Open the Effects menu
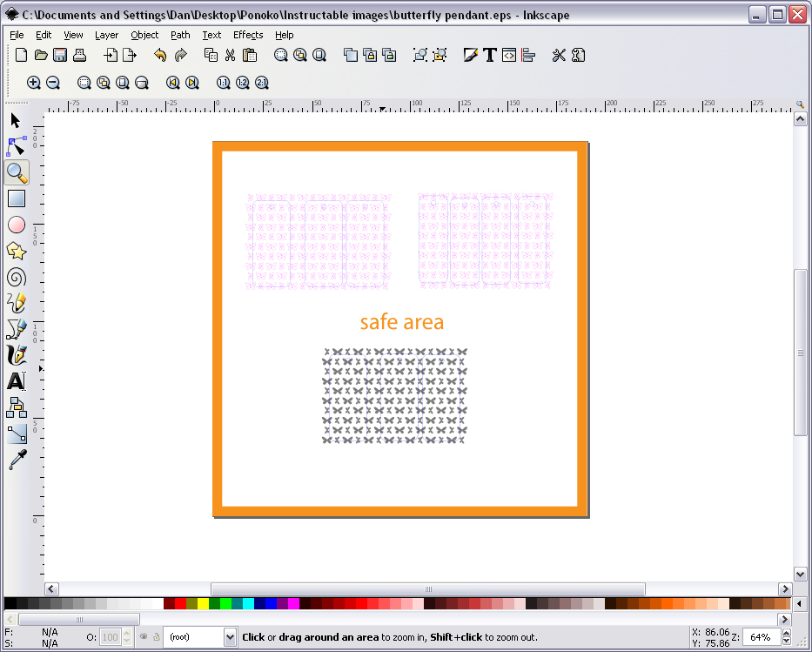 coord(248,35)
